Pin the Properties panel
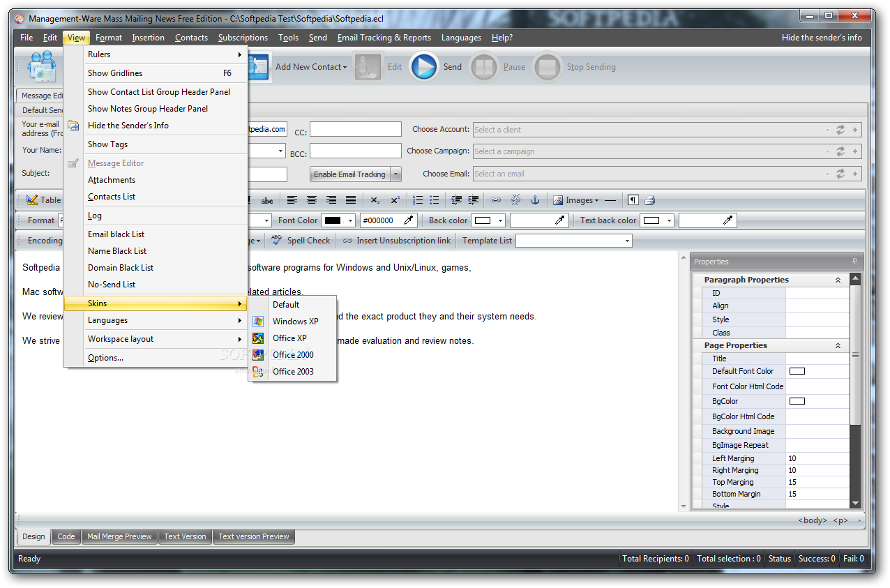The height and width of the screenshot is (588, 890). coord(855,262)
